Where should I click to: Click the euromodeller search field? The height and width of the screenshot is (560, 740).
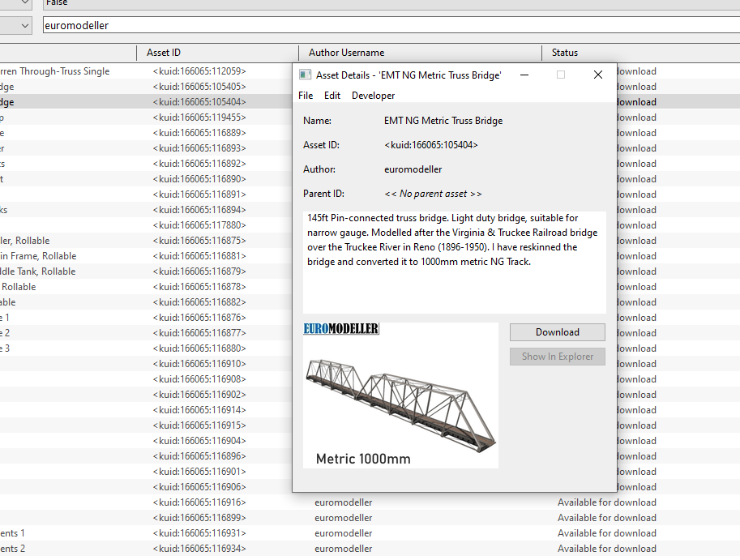point(391,25)
